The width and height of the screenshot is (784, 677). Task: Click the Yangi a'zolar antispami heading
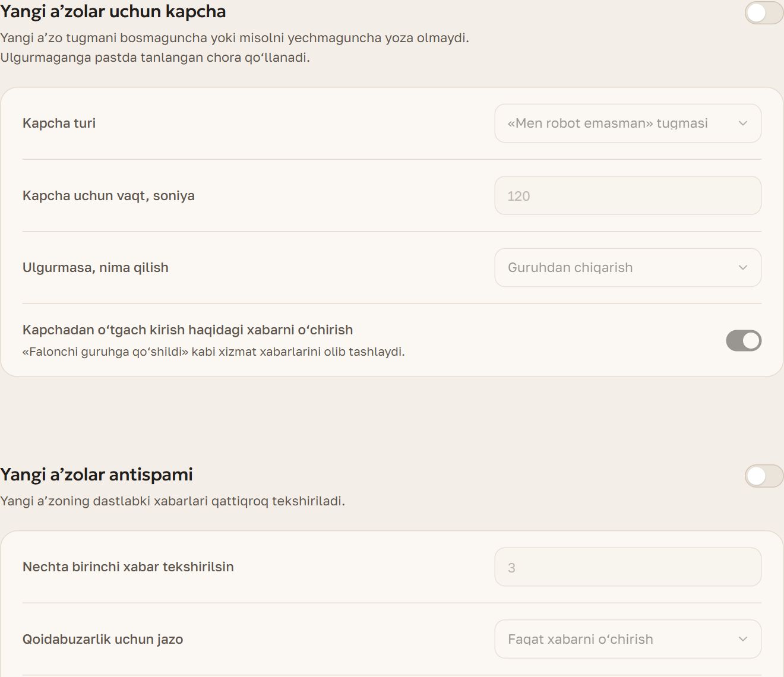(96, 474)
